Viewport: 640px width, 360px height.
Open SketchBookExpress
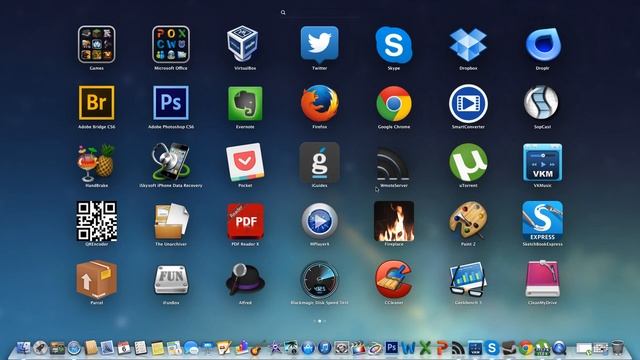pyautogui.click(x=542, y=221)
